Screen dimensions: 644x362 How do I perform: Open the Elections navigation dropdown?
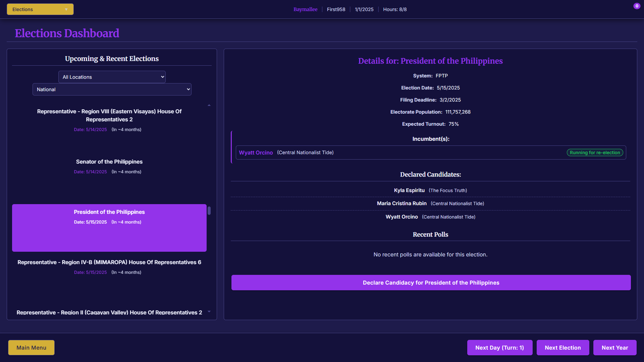[40, 9]
